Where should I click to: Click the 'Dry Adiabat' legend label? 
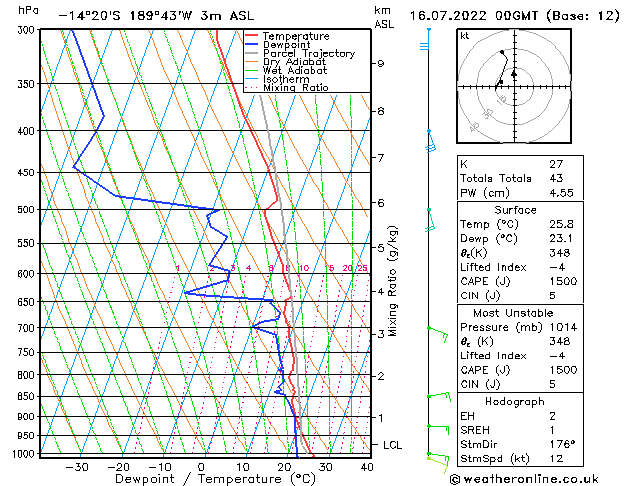point(294,62)
